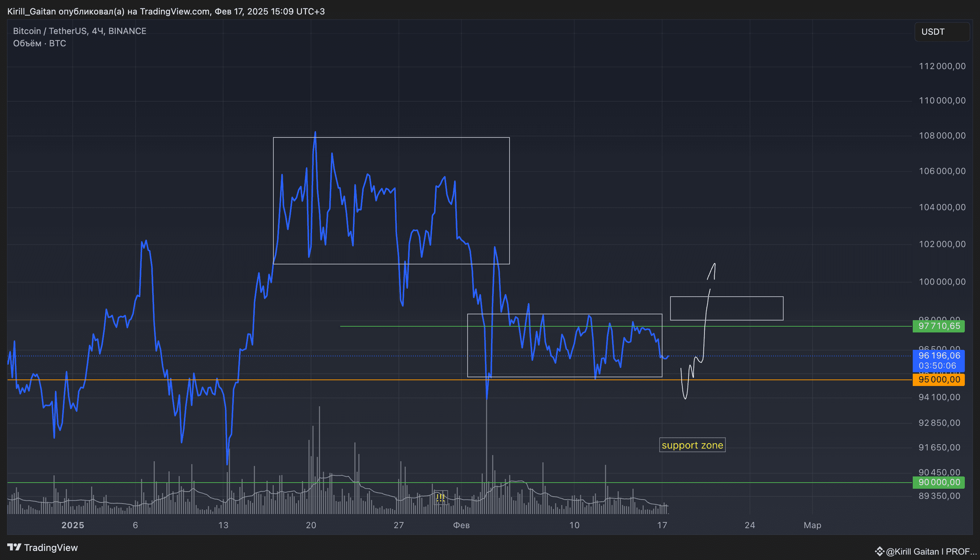
Task: Click the 'Объём · BTC' indicator legend
Action: [x=39, y=43]
